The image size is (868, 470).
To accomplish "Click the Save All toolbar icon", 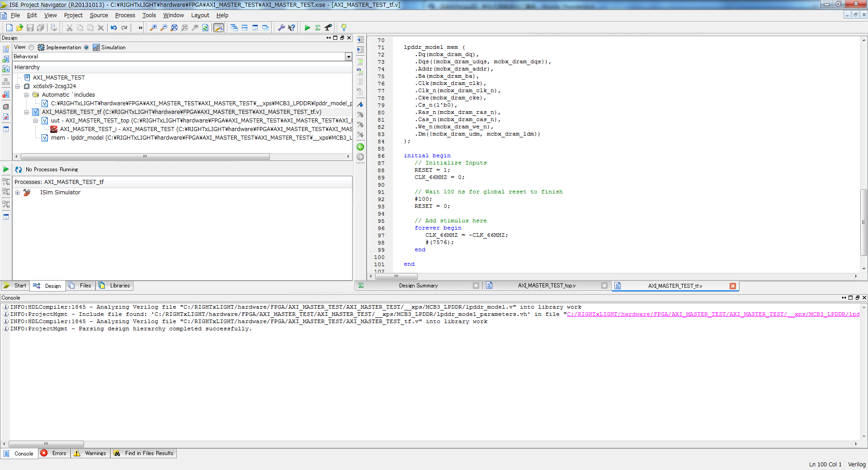I will point(40,28).
